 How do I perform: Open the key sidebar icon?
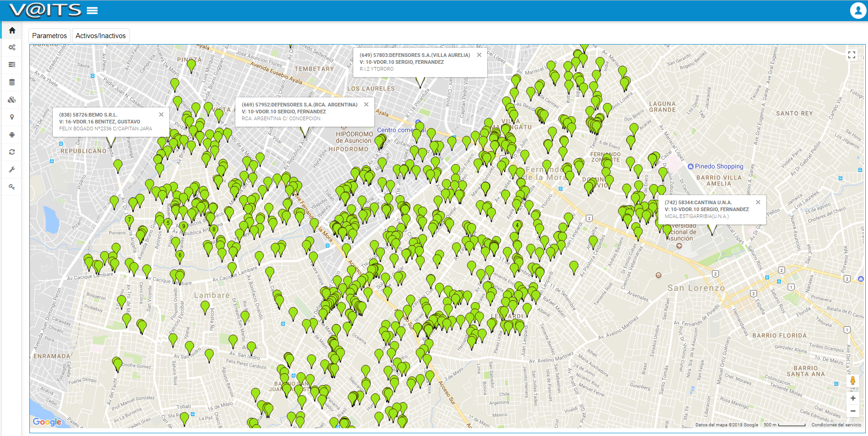(12, 187)
